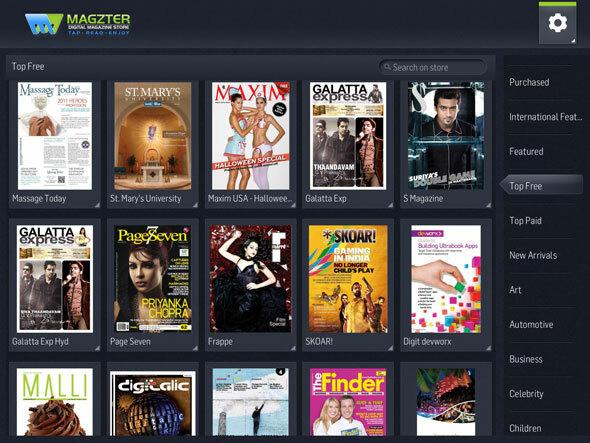
Task: Expand corner arrow on Galatta Exp card
Action: click(391, 205)
